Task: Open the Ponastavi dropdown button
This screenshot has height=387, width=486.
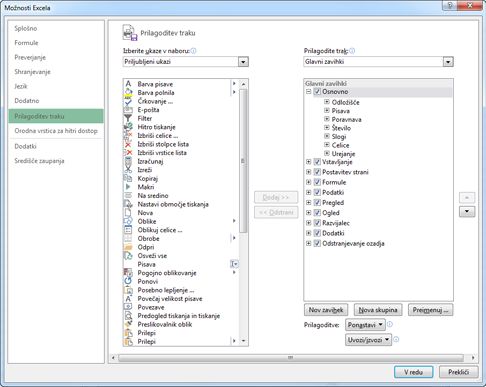Action: coord(365,325)
